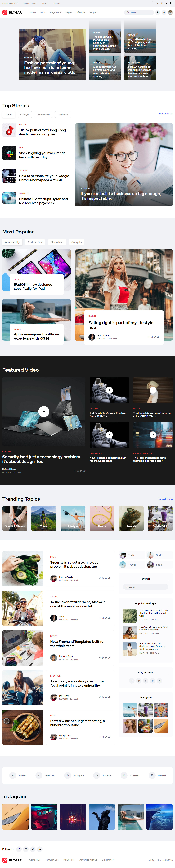Viewport: 175px width, 868px height.
Task: Click Instagram icon in the social links bar
Action: coord(68,775)
